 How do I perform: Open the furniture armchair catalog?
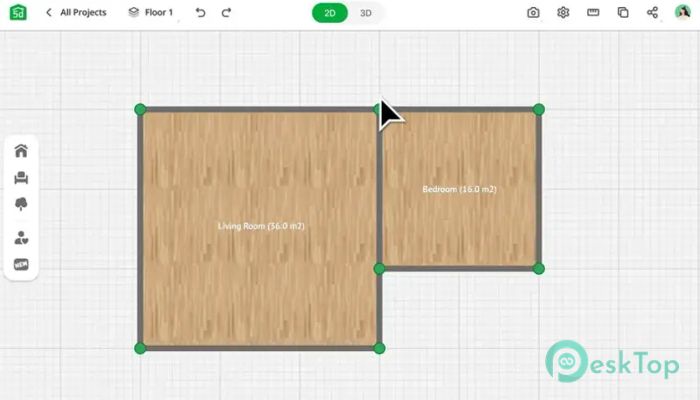(x=21, y=178)
